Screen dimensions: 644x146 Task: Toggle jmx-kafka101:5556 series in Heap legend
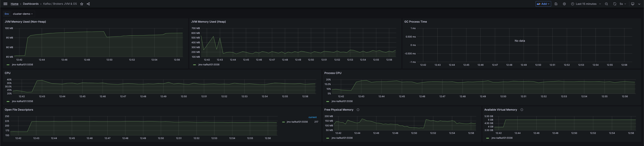point(209,65)
